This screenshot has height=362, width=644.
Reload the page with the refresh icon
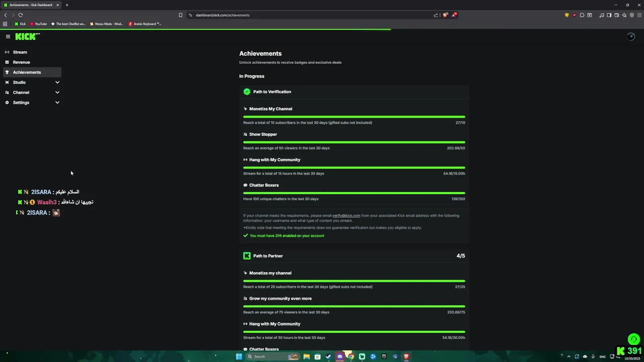click(x=20, y=15)
